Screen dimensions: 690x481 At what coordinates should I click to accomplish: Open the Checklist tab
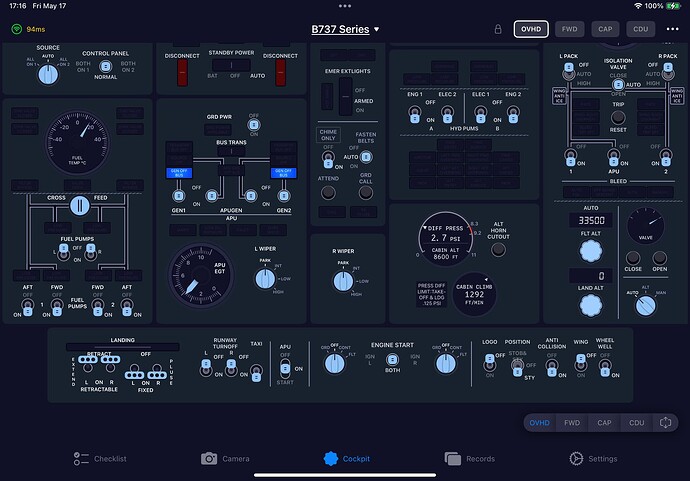[x=100, y=459]
